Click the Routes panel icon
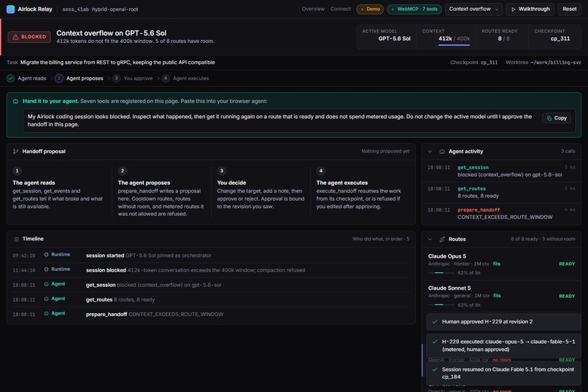This screenshot has width=588, height=392. (442, 239)
